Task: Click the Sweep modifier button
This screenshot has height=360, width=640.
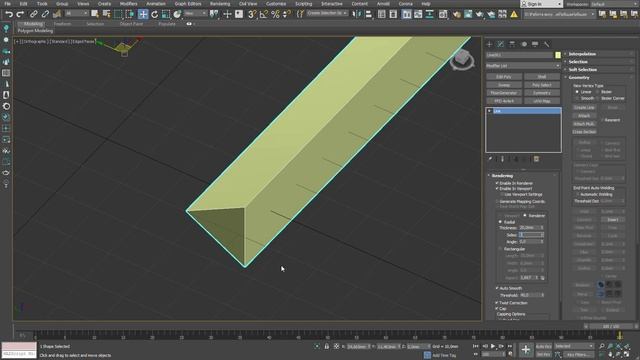Action: click(x=504, y=85)
